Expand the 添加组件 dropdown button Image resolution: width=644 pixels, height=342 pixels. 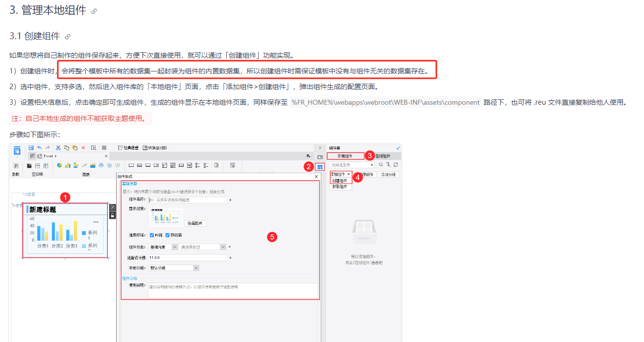[340, 174]
